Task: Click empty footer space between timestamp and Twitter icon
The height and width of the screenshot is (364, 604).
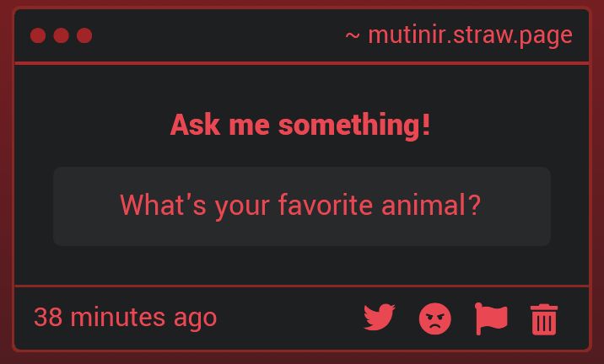Action: click(x=287, y=318)
